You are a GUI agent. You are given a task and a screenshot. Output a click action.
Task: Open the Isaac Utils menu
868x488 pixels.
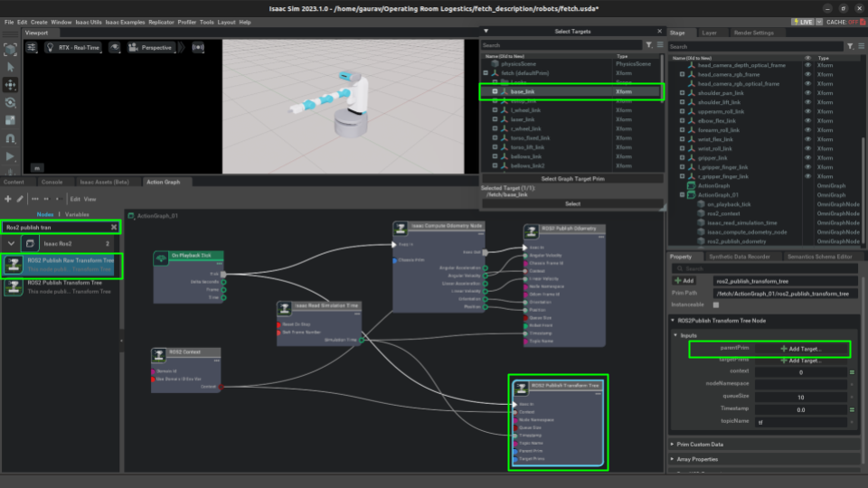89,22
